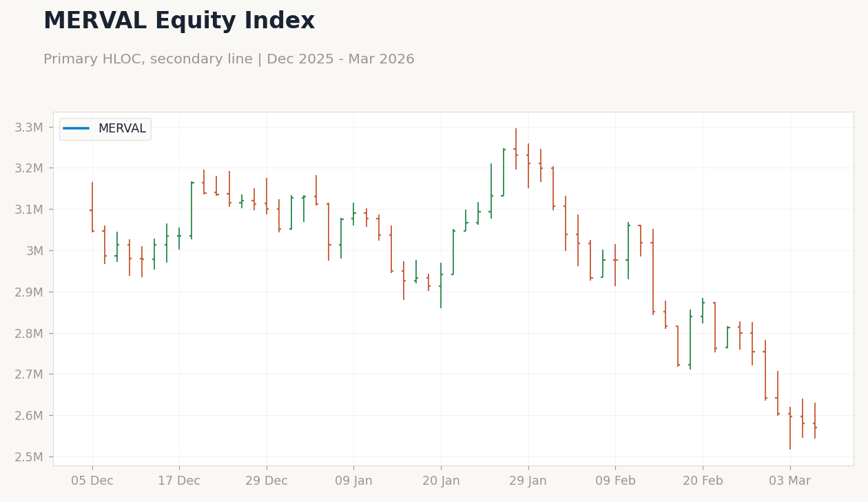Image resolution: width=868 pixels, height=502 pixels.
Task: Select the first red bar at 05 Dec
Action: point(92,208)
